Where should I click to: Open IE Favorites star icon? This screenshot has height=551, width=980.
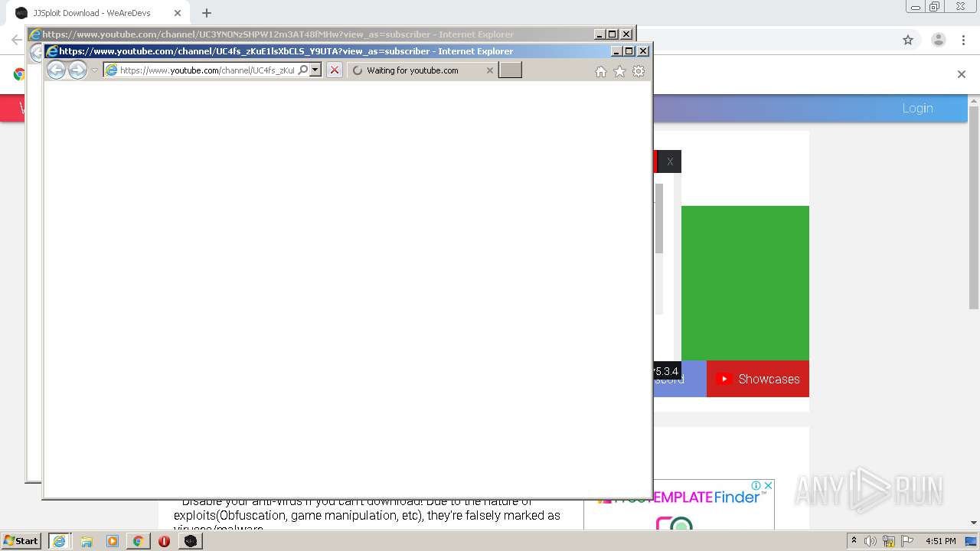(x=619, y=71)
